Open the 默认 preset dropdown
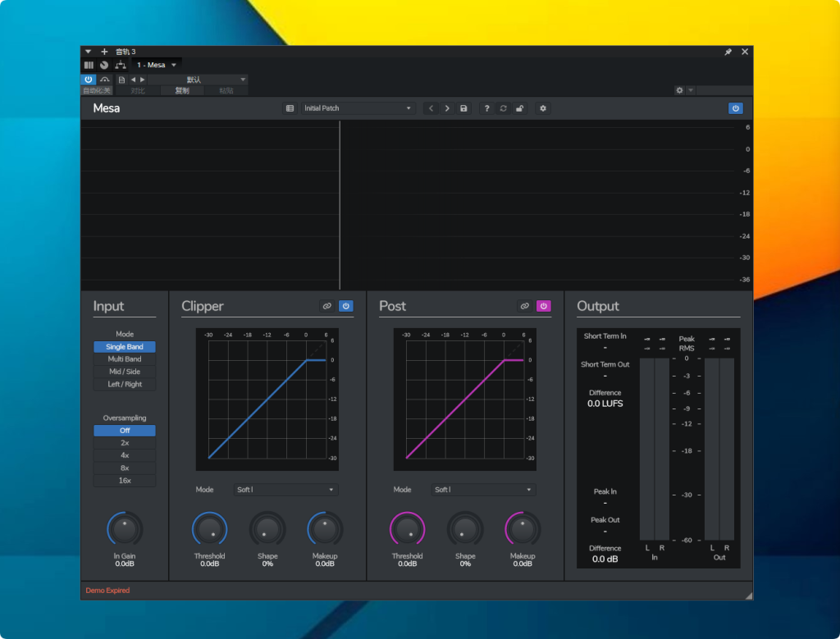This screenshot has height=639, width=840. coord(197,80)
